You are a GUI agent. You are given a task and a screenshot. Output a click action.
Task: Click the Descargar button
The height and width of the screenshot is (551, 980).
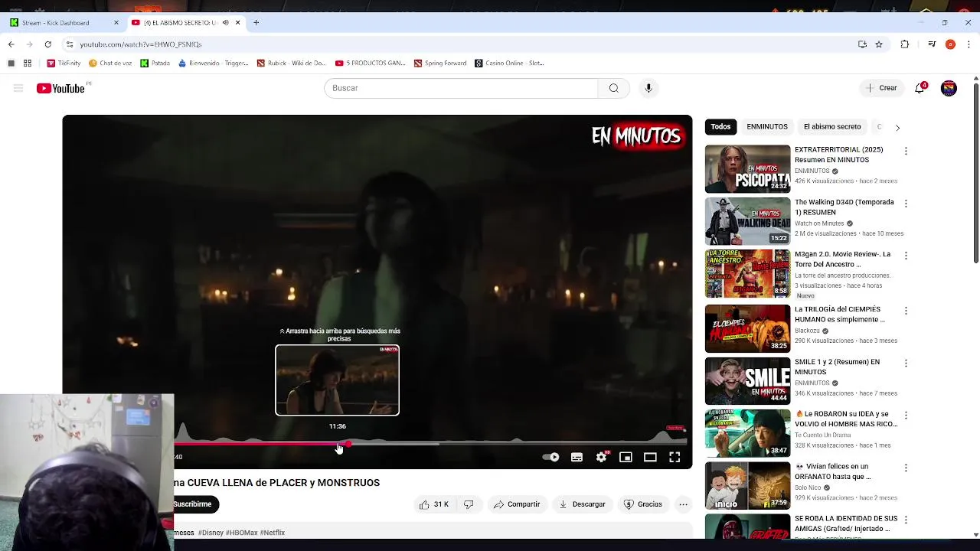point(582,504)
